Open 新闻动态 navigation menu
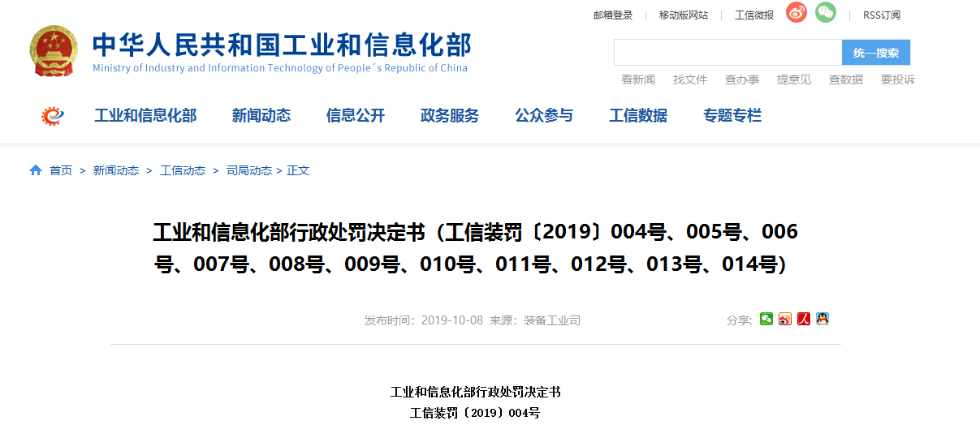Viewport: 980px width, 438px height. click(x=261, y=116)
